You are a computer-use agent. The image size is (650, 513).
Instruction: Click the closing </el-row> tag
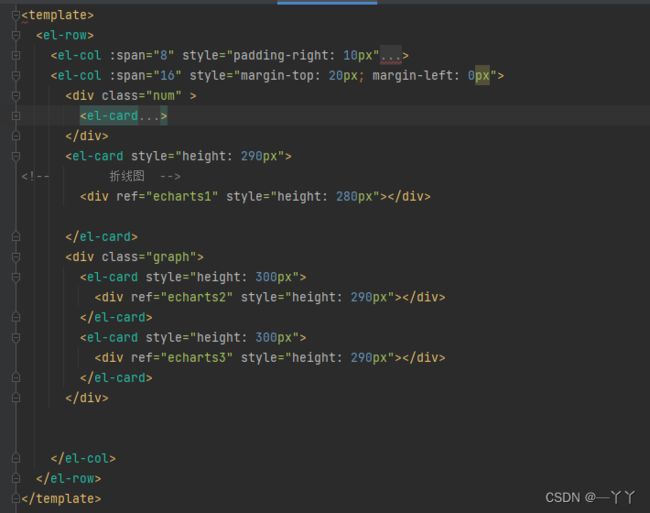(68, 479)
